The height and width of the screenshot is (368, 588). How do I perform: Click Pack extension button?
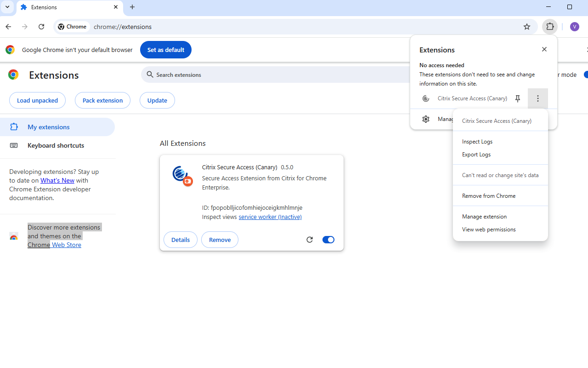(x=102, y=100)
